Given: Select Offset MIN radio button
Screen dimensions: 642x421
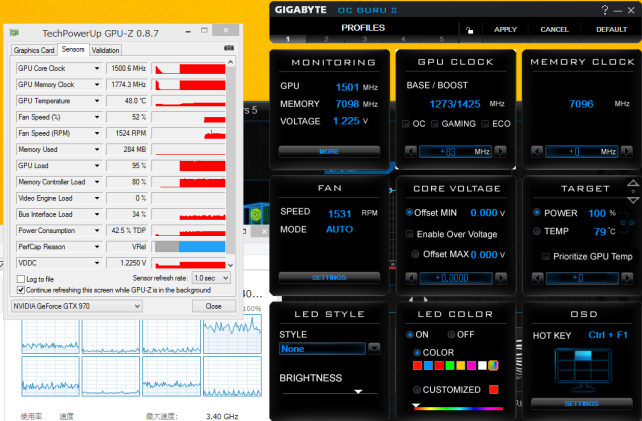Looking at the screenshot, I should point(409,212).
